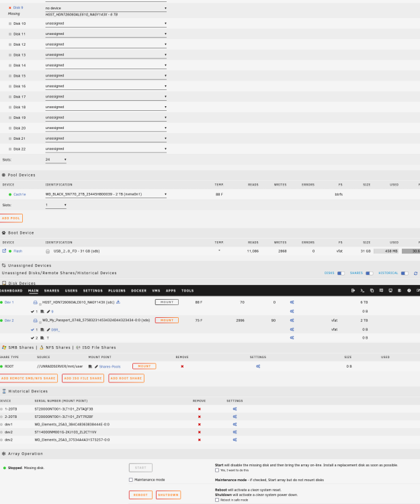Open Cache pool device link
Viewport: 420px width, 504px height.
(x=19, y=194)
